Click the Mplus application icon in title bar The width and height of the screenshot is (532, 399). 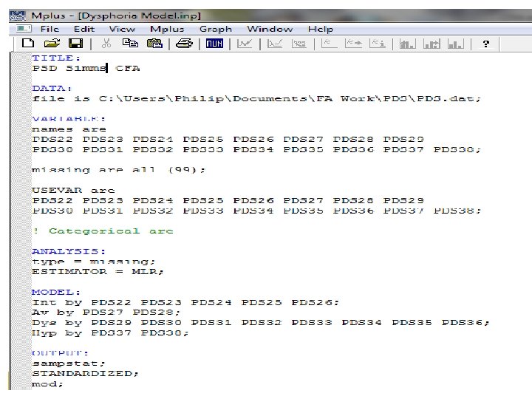[x=18, y=16]
